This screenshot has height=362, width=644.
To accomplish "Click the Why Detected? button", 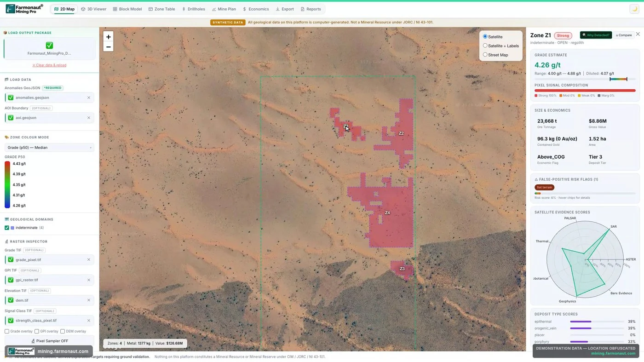I will pyautogui.click(x=596, y=35).
